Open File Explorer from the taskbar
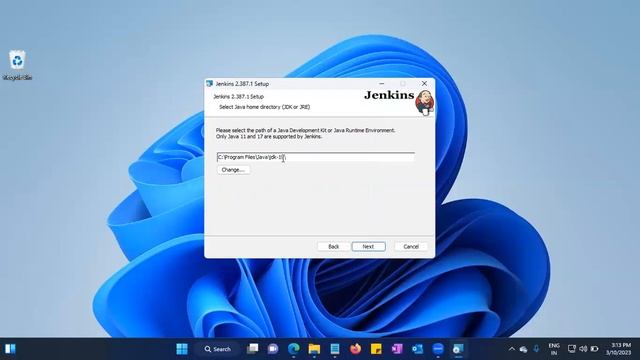The width and height of the screenshot is (640, 360). tap(314, 349)
